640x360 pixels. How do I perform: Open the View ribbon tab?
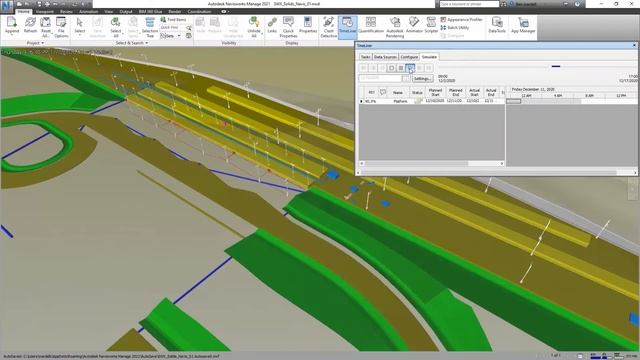pos(109,11)
